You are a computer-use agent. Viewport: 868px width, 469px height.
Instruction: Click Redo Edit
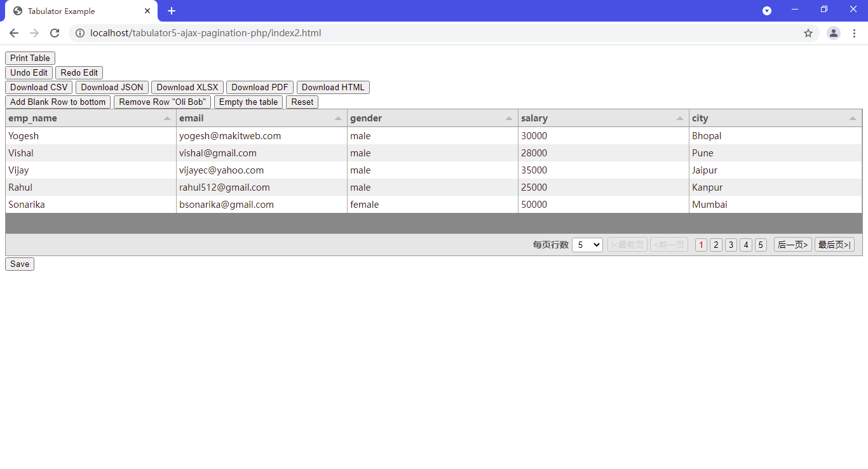79,72
